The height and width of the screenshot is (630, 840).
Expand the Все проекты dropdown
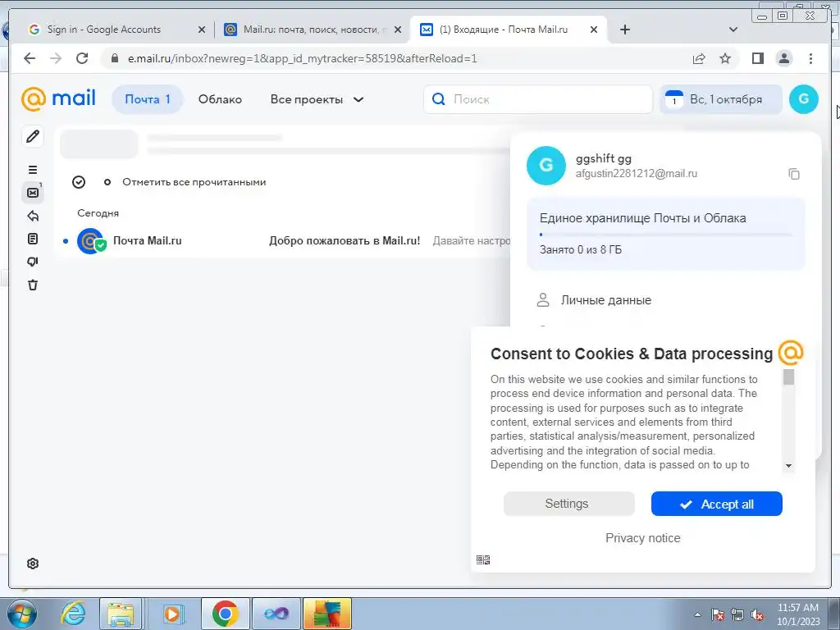tap(317, 99)
